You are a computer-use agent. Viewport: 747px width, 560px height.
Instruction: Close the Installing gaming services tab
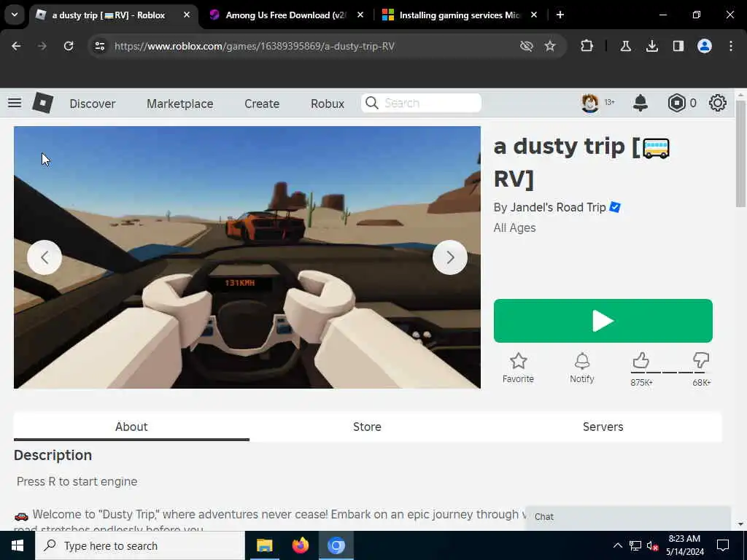533,15
